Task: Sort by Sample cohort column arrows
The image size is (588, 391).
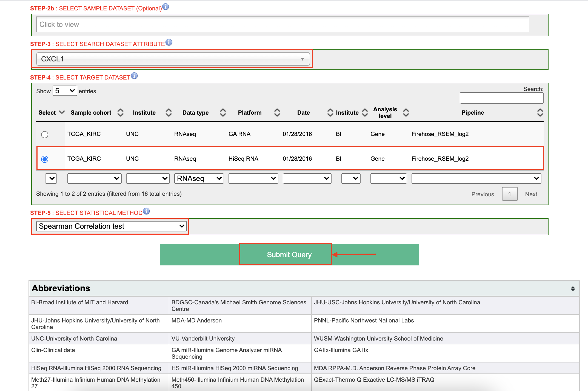Action: coord(120,113)
